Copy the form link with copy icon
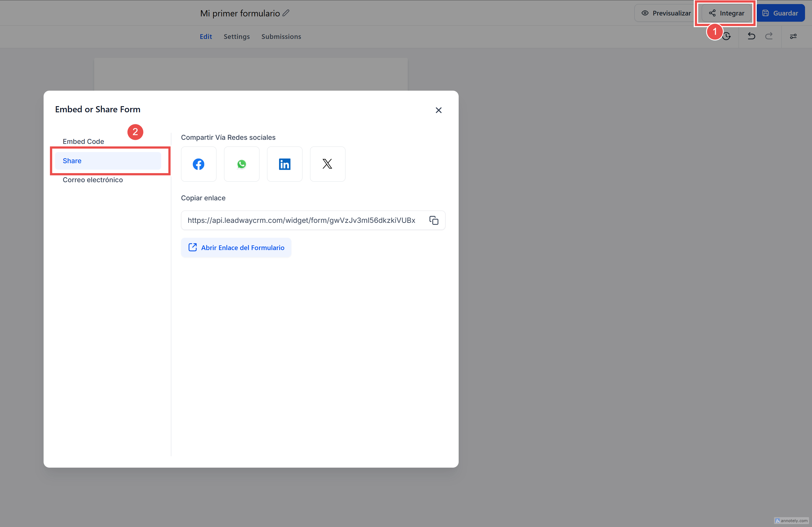Image resolution: width=812 pixels, height=527 pixels. 433,220
